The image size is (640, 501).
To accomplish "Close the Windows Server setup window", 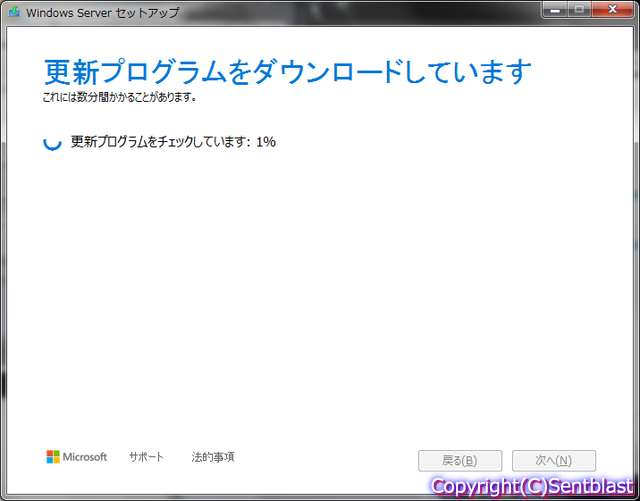I will click(612, 10).
